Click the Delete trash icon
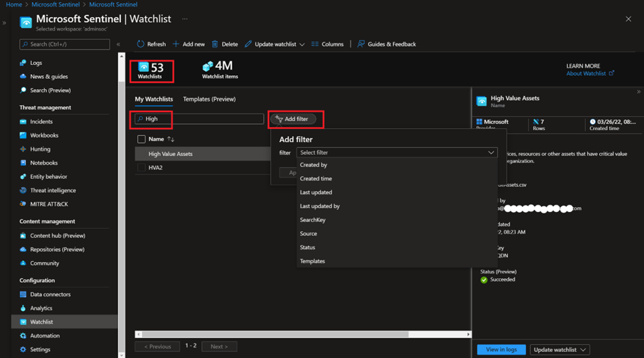This screenshot has height=358, width=644. coord(215,44)
